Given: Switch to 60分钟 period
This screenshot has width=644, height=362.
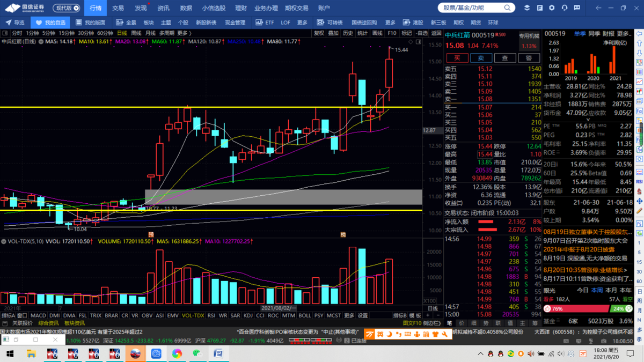Looking at the screenshot, I should (x=105, y=33).
